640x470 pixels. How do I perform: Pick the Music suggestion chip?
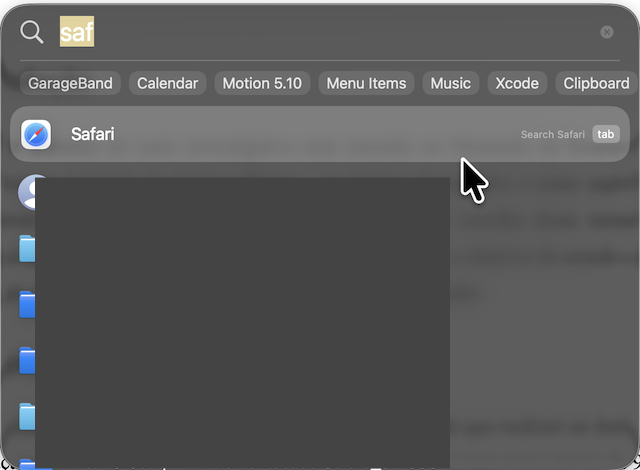[451, 83]
